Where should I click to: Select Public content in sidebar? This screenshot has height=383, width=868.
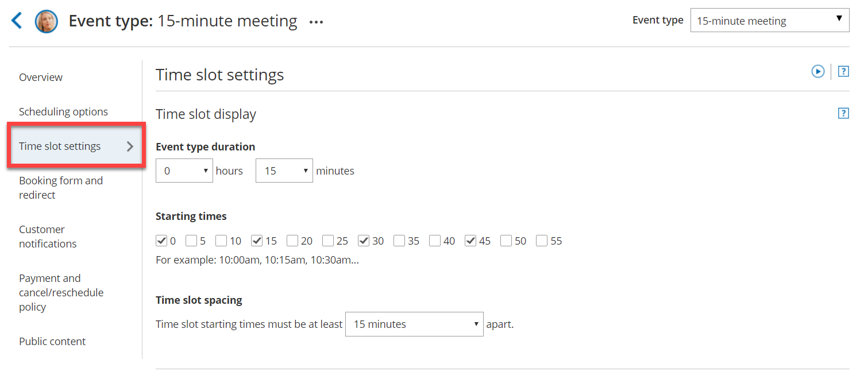click(52, 342)
